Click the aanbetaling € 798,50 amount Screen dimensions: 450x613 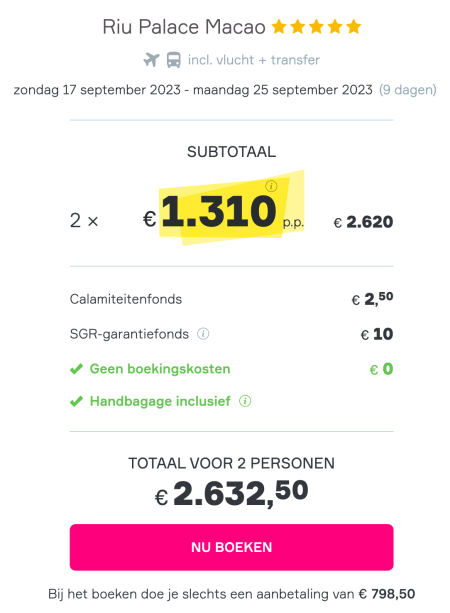pos(387,594)
